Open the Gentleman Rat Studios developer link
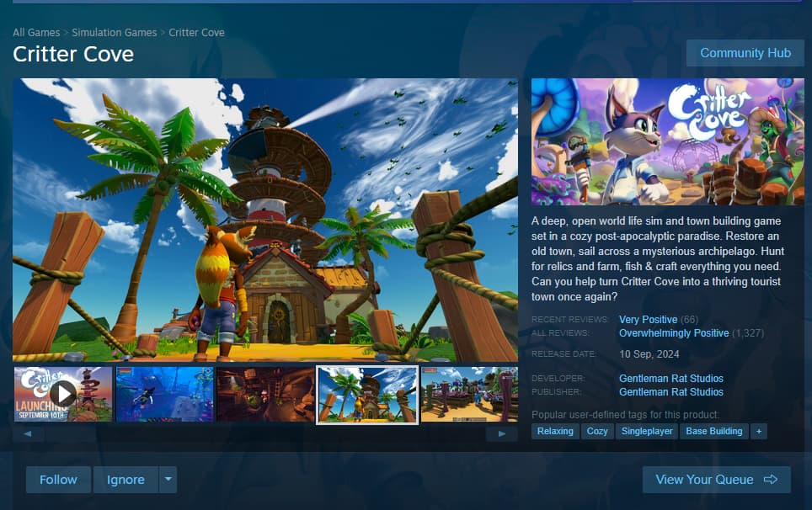 (670, 379)
